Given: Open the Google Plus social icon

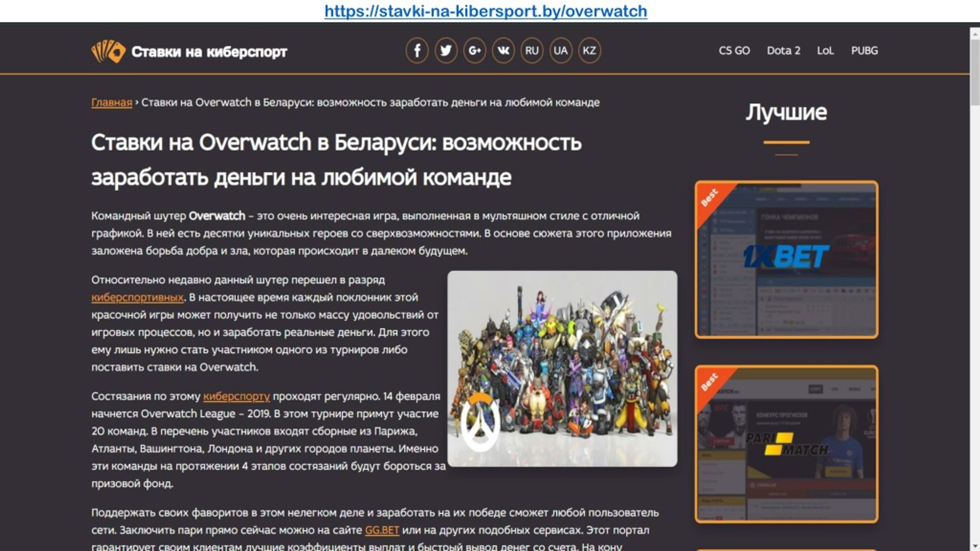Looking at the screenshot, I should pos(474,51).
